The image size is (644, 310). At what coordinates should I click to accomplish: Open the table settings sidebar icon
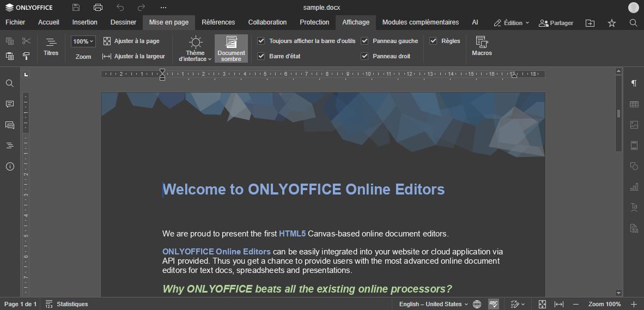tap(634, 104)
